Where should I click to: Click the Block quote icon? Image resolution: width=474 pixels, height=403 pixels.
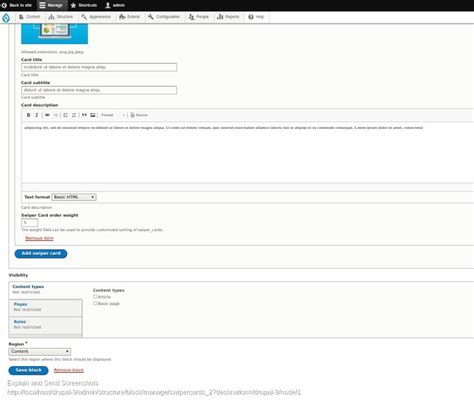84,115
